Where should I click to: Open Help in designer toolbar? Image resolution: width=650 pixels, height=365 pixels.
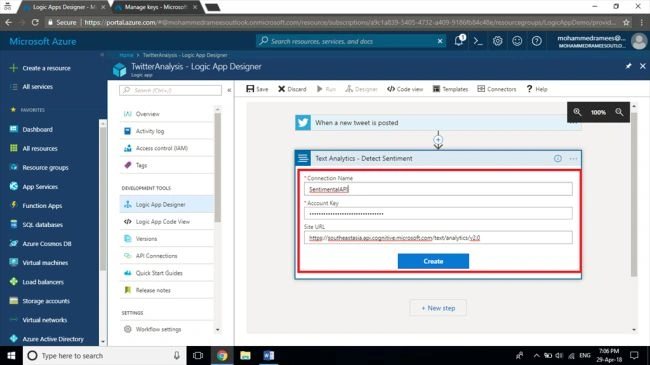[x=537, y=89]
